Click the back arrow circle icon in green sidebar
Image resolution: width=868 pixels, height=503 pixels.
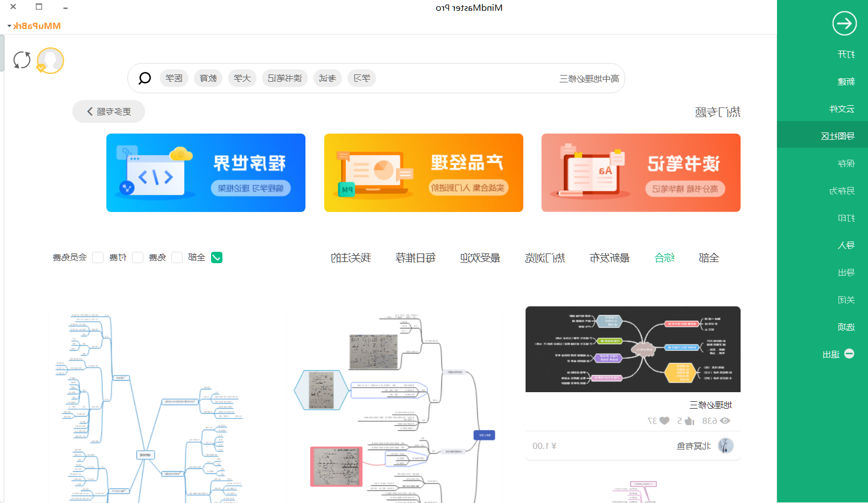[x=844, y=23]
